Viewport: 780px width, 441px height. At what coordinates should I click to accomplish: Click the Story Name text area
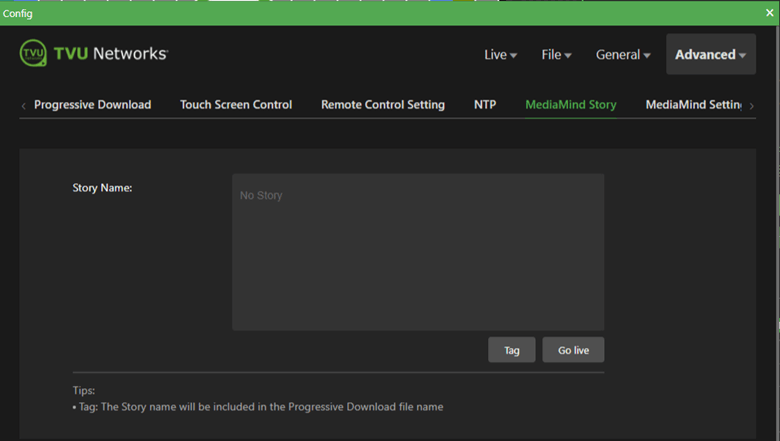418,252
